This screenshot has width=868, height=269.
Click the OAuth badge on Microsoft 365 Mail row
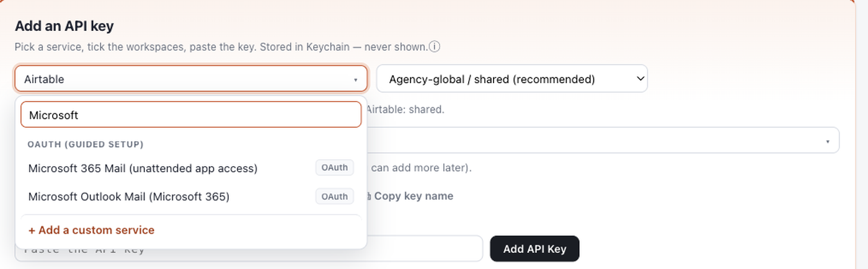pyautogui.click(x=335, y=168)
